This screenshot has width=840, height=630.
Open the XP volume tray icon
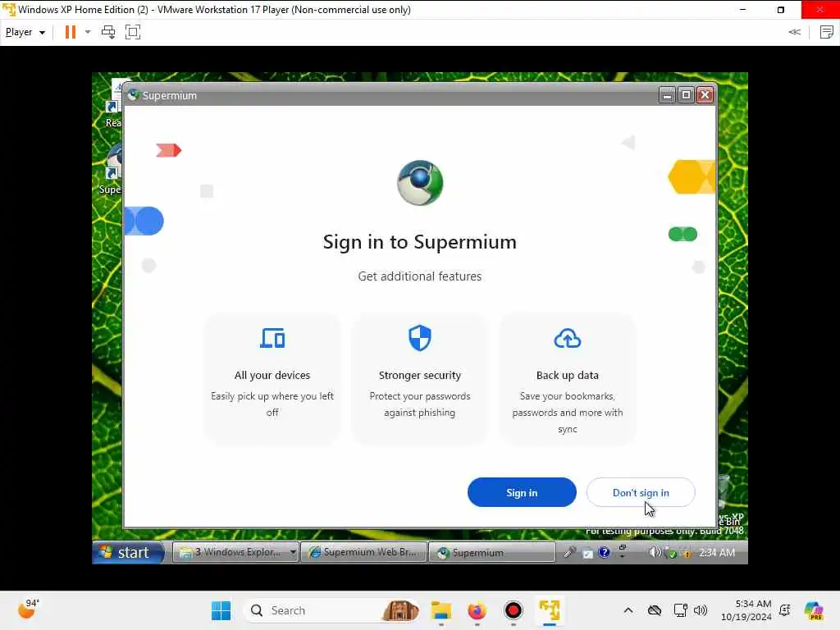654,552
